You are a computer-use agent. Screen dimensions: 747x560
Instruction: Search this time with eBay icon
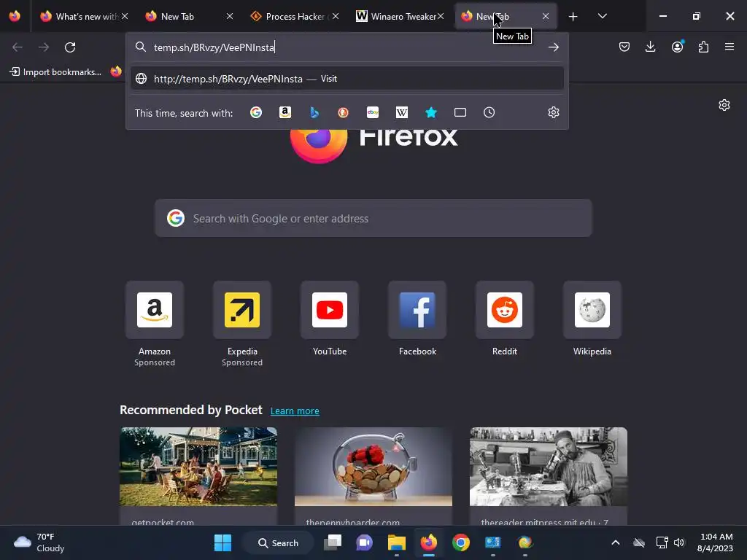click(x=373, y=112)
